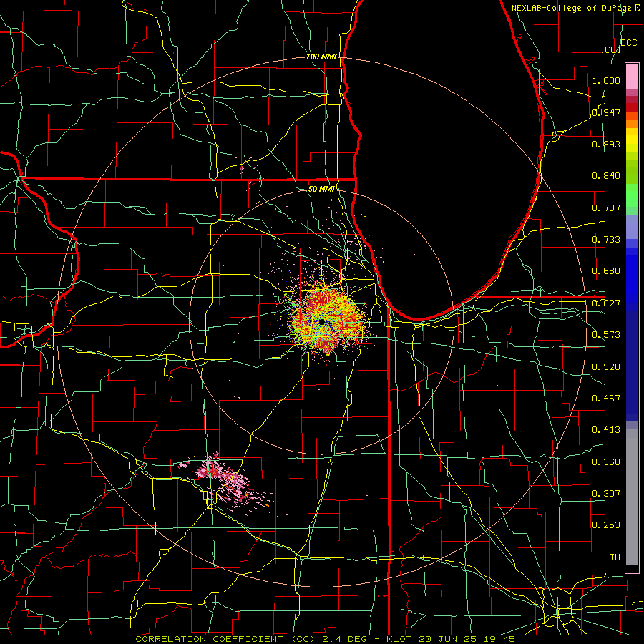Click the 50 NMI range ring label
The height and width of the screenshot is (644, 644).
[x=321, y=189]
